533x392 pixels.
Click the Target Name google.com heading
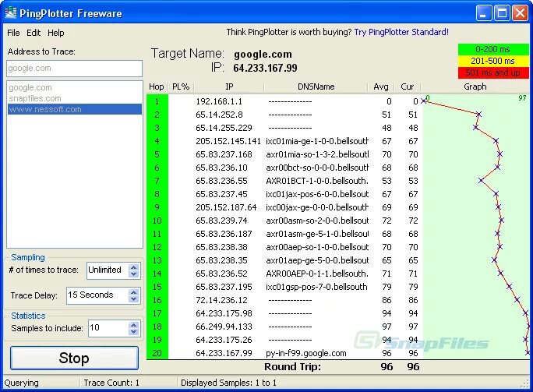[x=263, y=54]
